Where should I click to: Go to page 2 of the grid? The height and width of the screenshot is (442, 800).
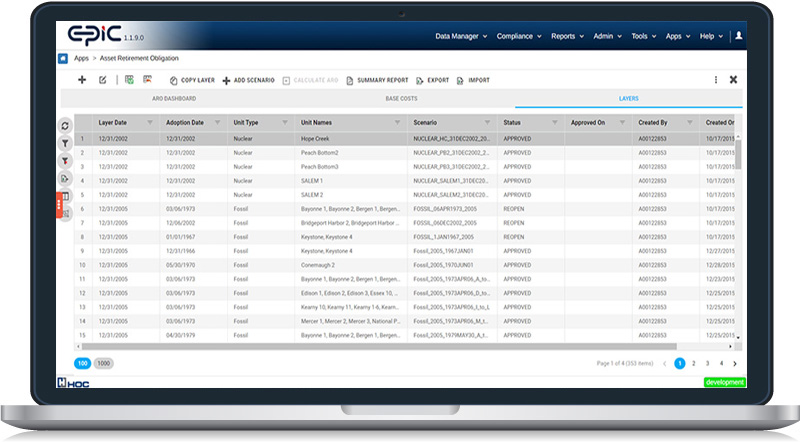click(693, 363)
